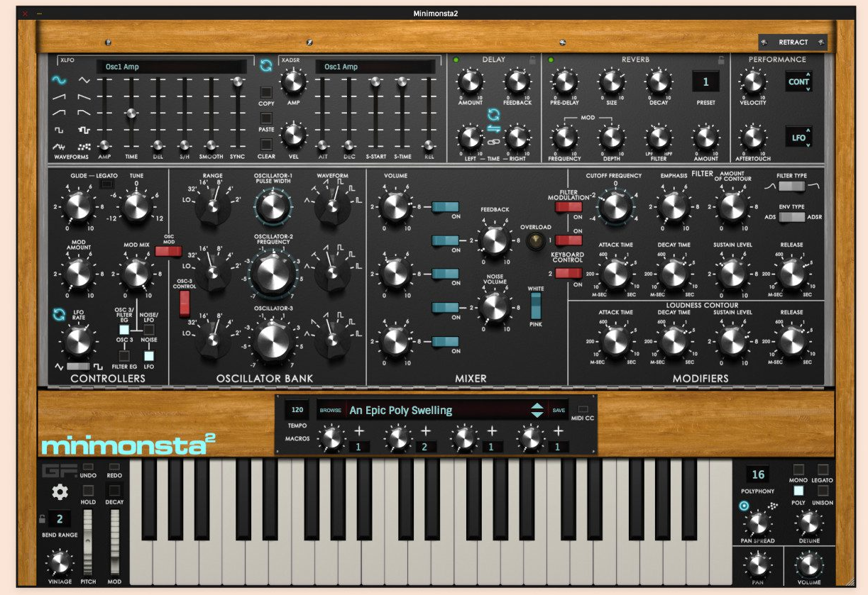Screen dimensions: 868x595
Task: Click the Tempo value 120
Action: pyautogui.click(x=297, y=410)
